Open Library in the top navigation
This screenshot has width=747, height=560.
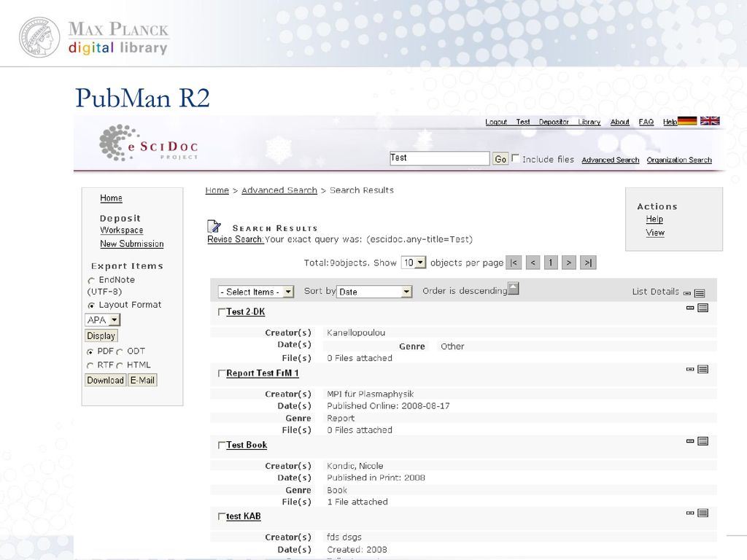(589, 122)
